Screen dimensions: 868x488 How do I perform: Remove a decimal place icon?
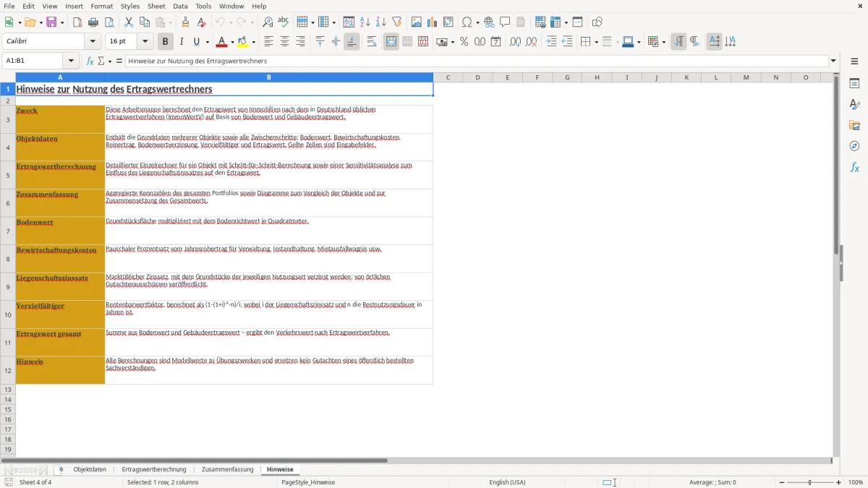pyautogui.click(x=532, y=42)
